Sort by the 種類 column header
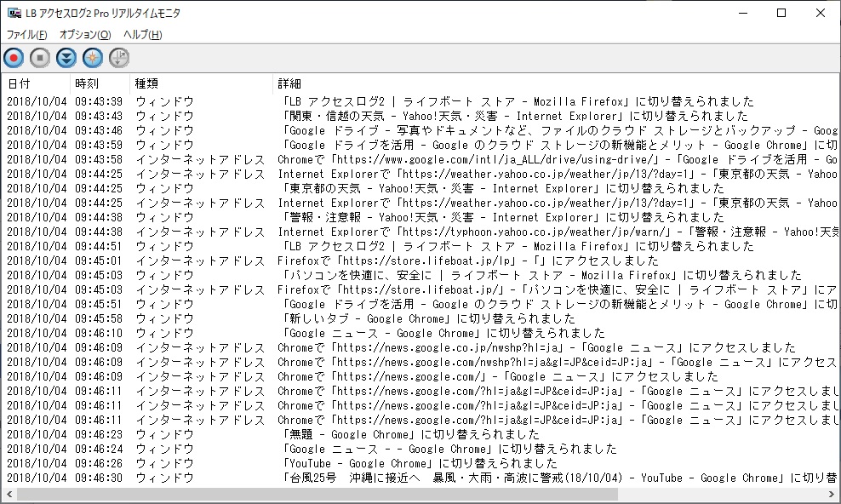 click(x=202, y=83)
